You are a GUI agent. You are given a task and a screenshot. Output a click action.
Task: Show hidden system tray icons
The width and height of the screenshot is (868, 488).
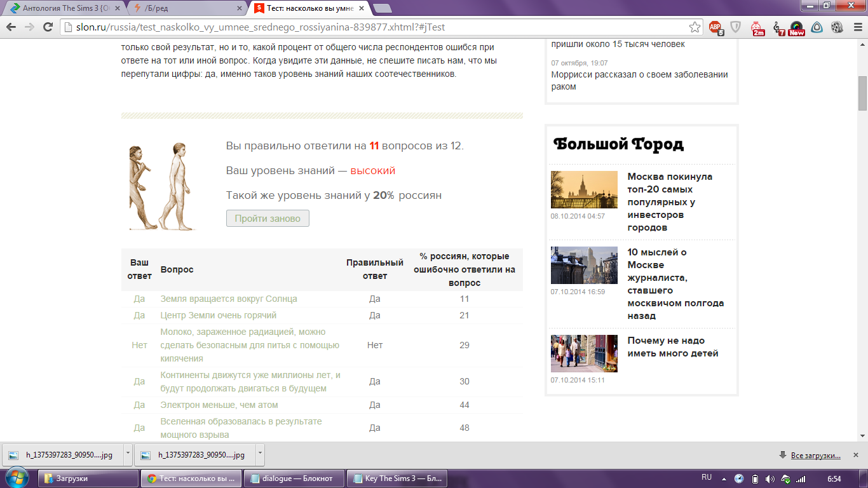point(724,478)
